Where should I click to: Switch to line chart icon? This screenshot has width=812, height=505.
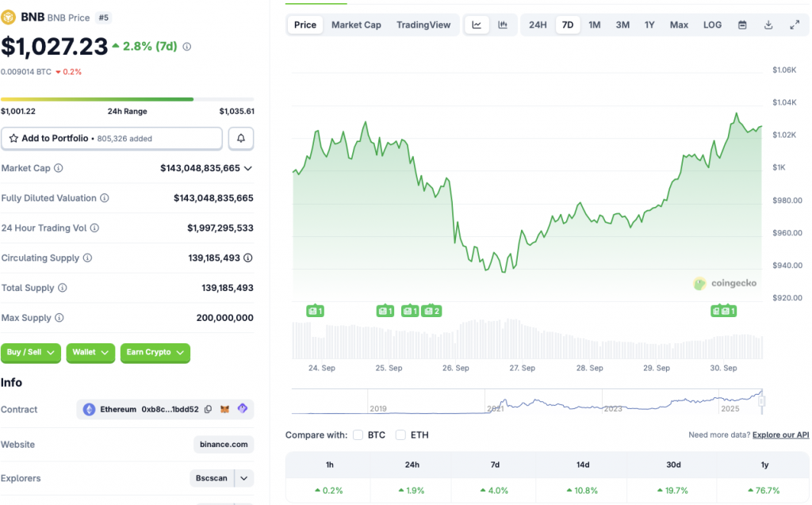tap(477, 25)
